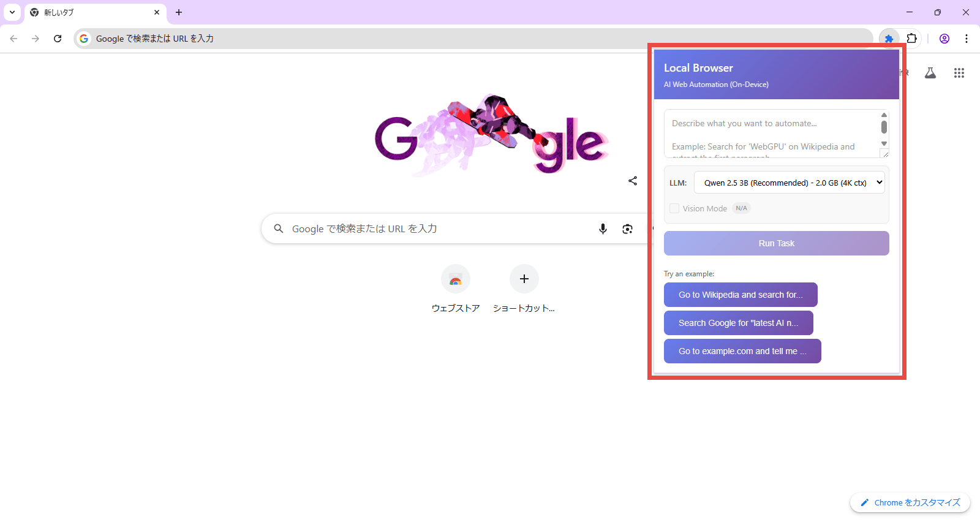Viewport: 980px width, 522px height.
Task: Focus the Chrome address bar
Action: coord(473,39)
